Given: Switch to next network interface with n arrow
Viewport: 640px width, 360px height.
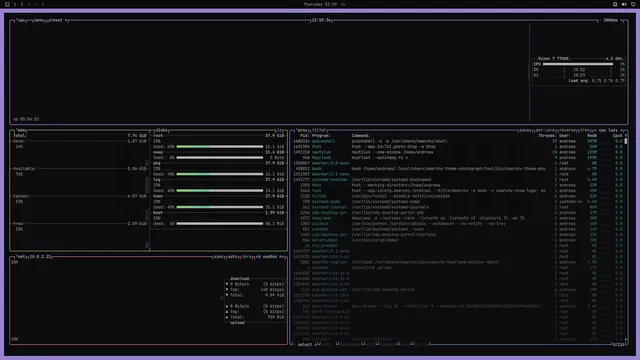Looking at the screenshot, I should (282, 257).
